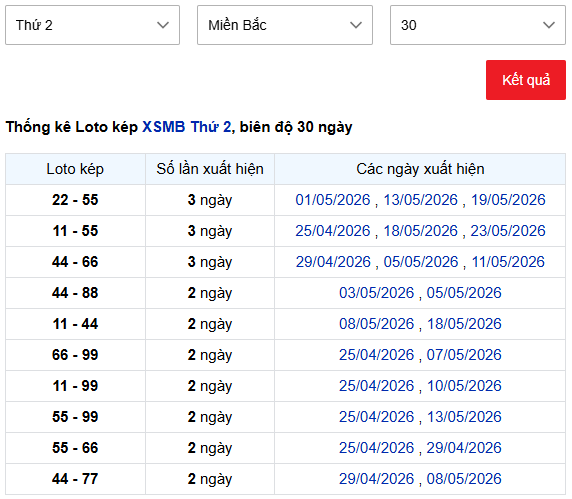Screen dimensions: 572x499
Task: Open the 30 days range dropdown
Action: tap(478, 25)
